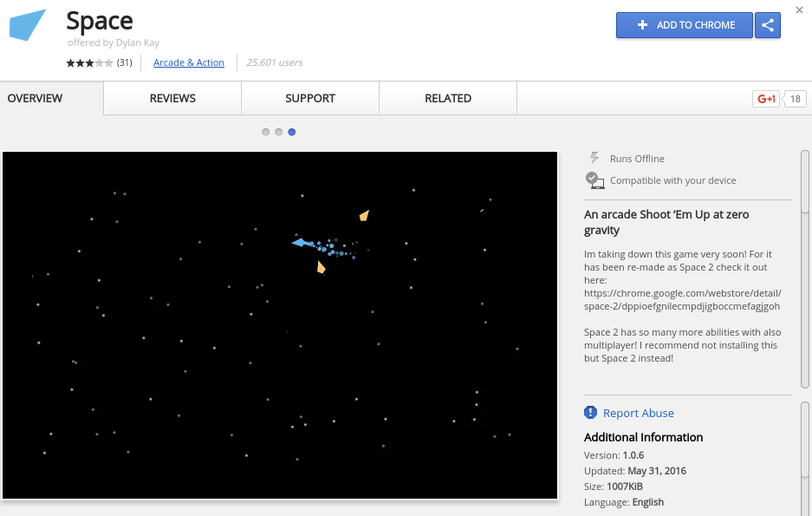Click the description panel scrollbar

coord(805,269)
